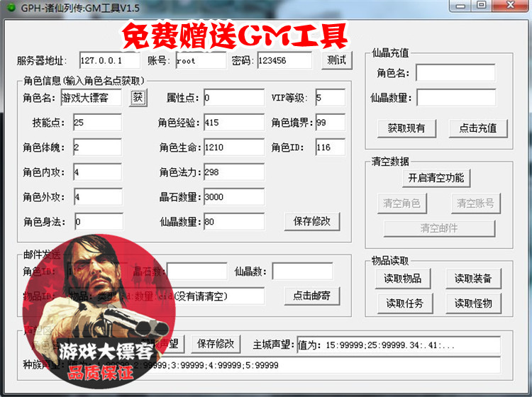Focus the 属性点 input field
Screen dimensions: 532x397
[234, 98]
